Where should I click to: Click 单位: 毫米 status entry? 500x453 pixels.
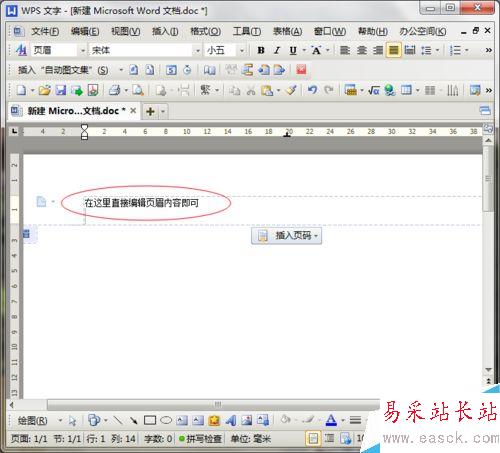[x=251, y=439]
